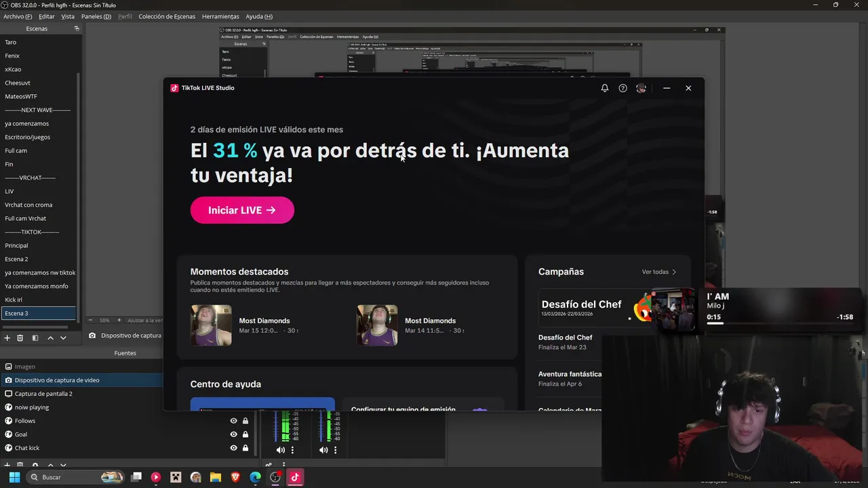Open second audio channel three-dot options
Image resolution: width=868 pixels, height=488 pixels.
coord(335,450)
